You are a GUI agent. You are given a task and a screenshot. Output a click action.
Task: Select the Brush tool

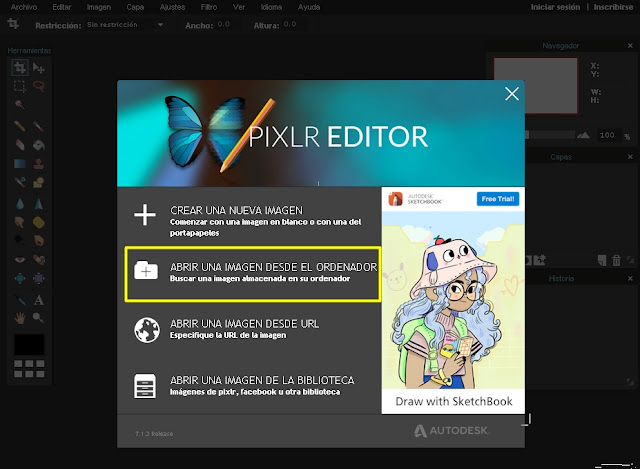point(39,126)
